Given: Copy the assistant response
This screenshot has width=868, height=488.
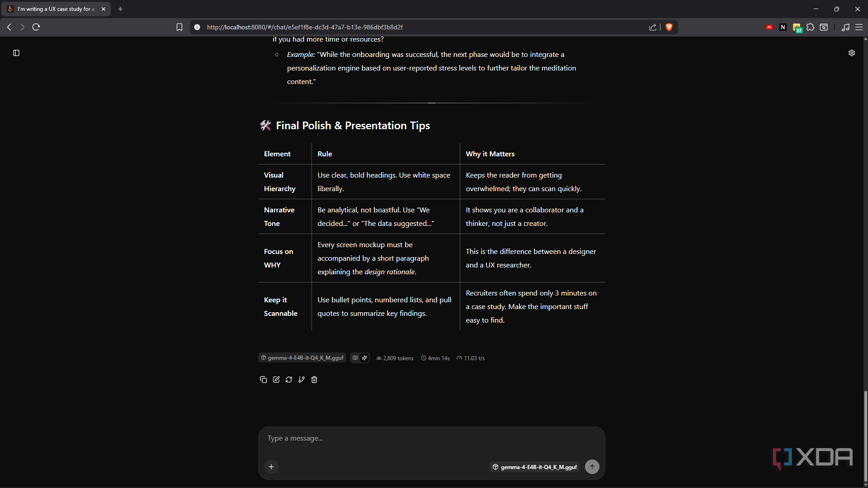Looking at the screenshot, I should (264, 380).
